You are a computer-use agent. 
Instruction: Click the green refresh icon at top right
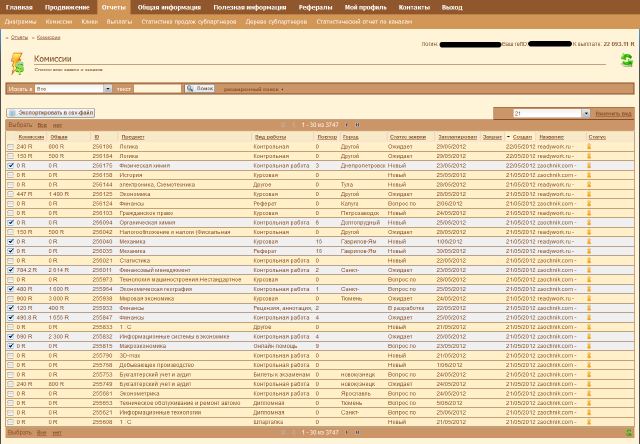coord(626,61)
